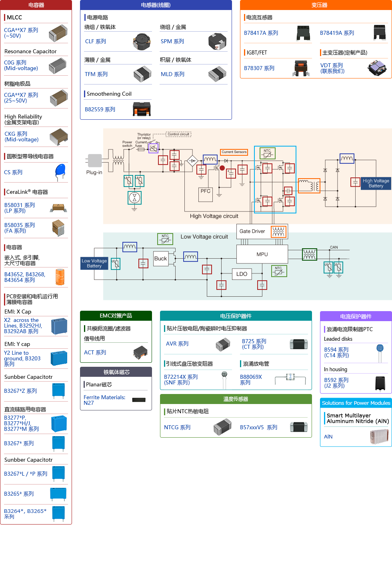The width and height of the screenshot is (392, 581).
Task: Click the green common-mode choke near CAN
Action: pyautogui.click(x=310, y=254)
